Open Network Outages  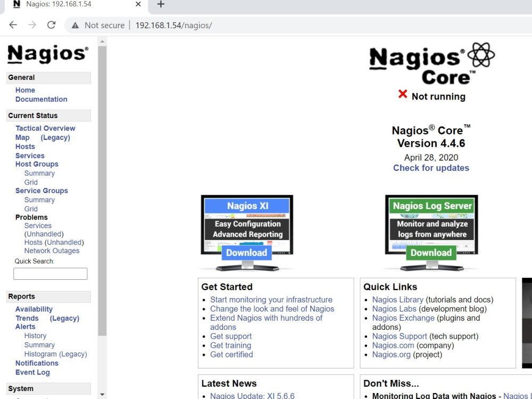pyautogui.click(x=52, y=251)
